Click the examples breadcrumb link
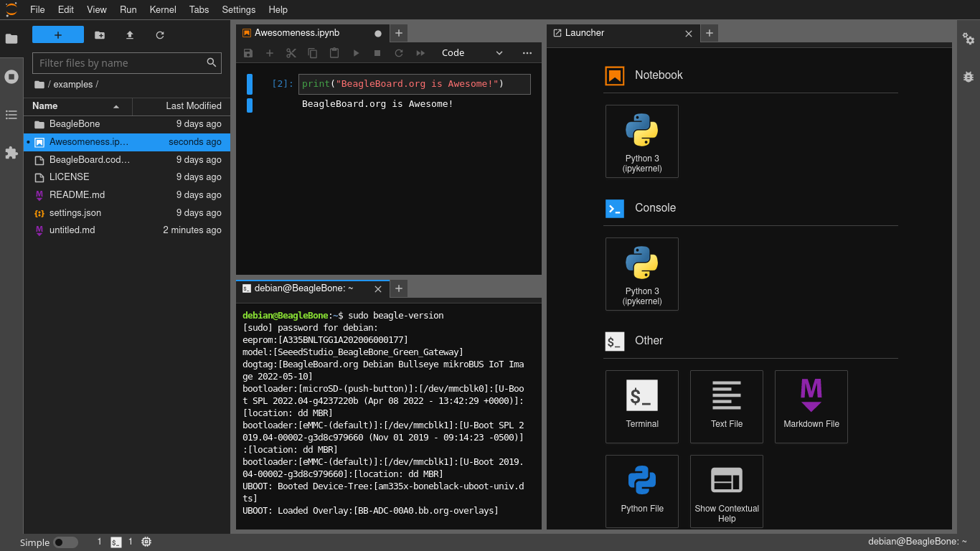This screenshot has height=551, width=980. pos(73,85)
